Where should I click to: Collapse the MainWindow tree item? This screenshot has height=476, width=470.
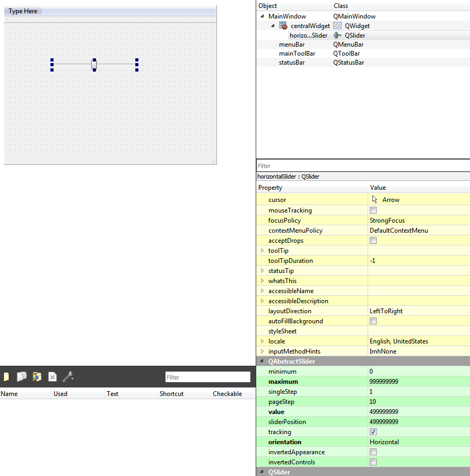click(x=261, y=16)
